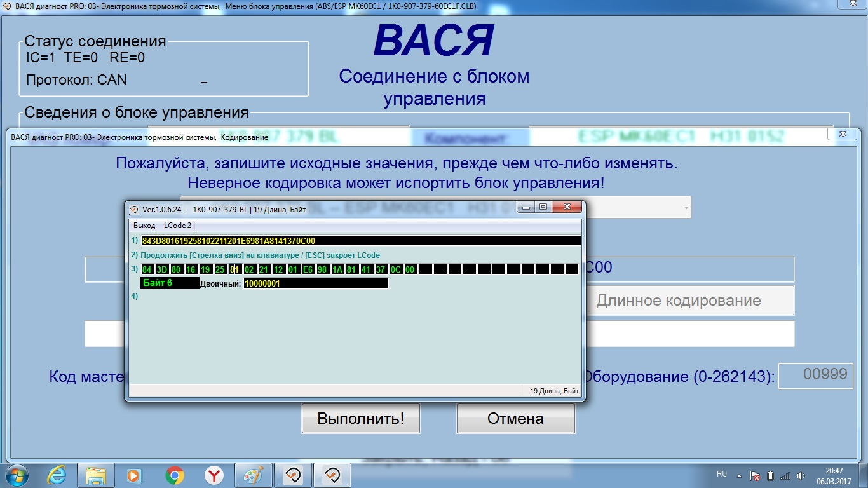Open the Выход menu in LCode
Viewport: 868px width, 488px height.
[x=144, y=226]
